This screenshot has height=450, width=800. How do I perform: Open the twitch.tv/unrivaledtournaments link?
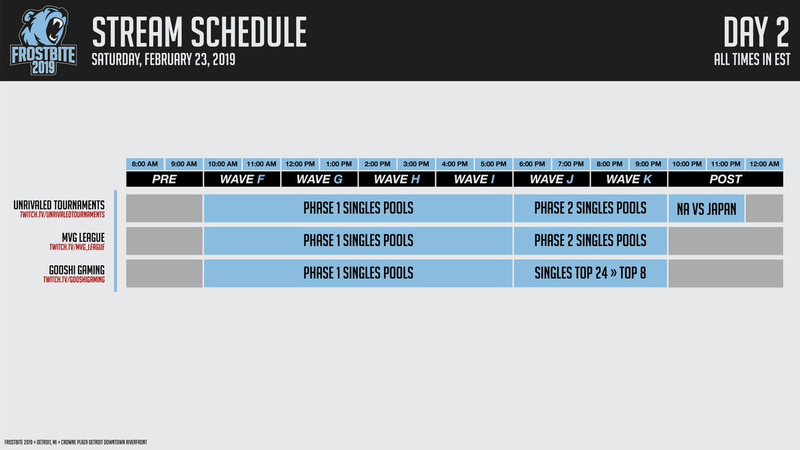click(62, 215)
